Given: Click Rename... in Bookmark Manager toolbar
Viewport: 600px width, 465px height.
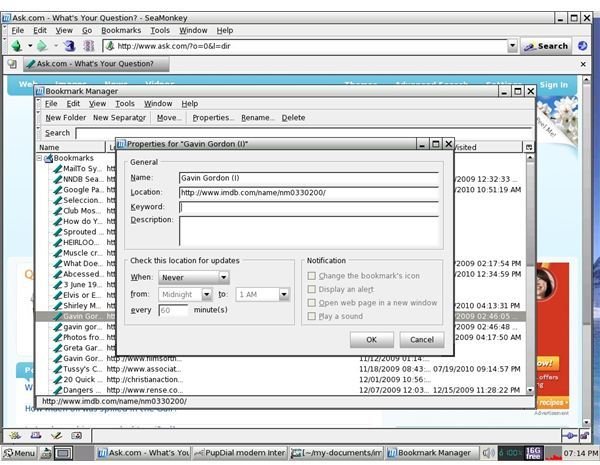Looking at the screenshot, I should [258, 118].
